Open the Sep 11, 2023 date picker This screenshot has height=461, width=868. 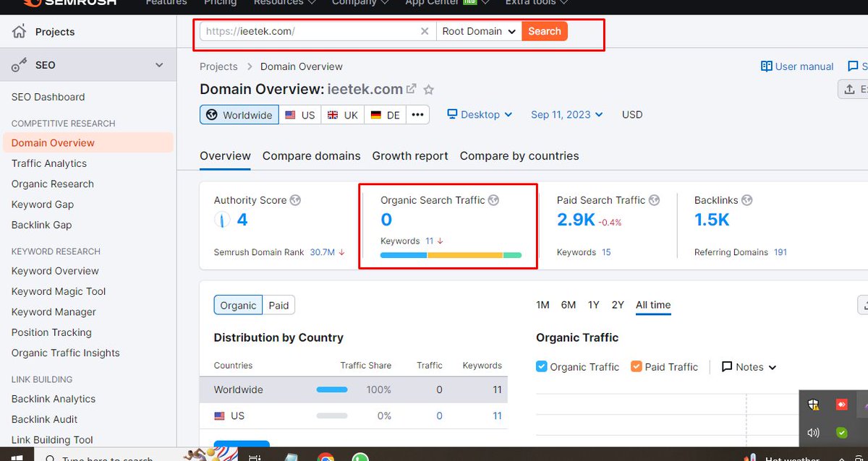566,115
